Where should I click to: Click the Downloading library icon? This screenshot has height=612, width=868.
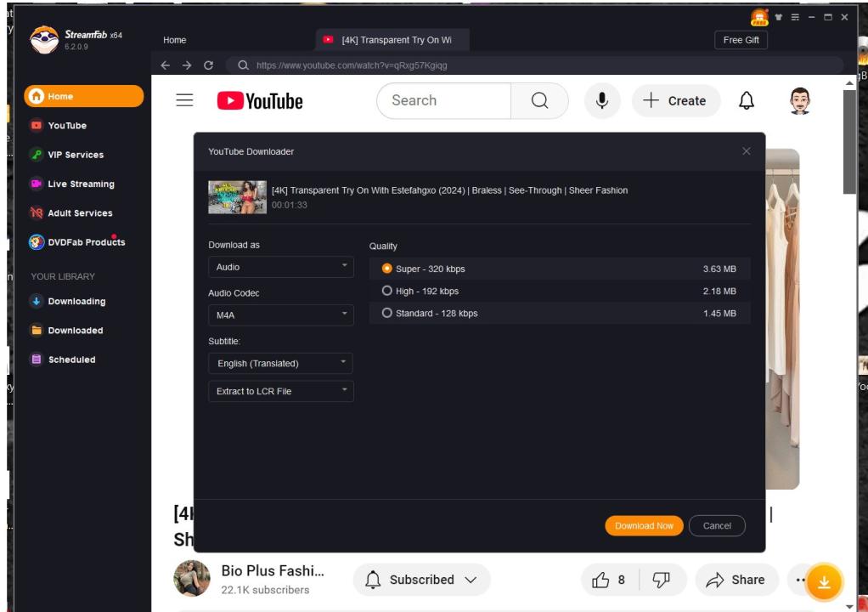point(36,301)
